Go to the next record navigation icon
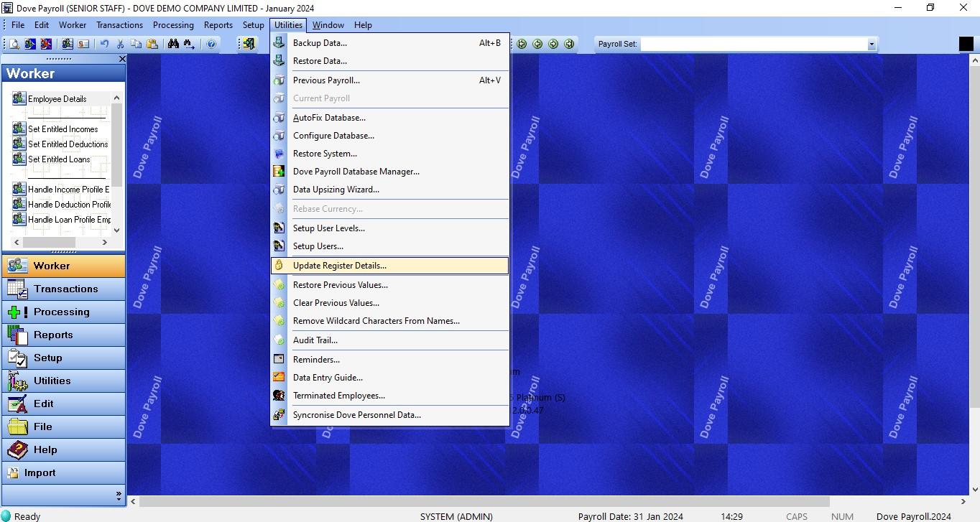The width and height of the screenshot is (980, 522). (x=553, y=44)
